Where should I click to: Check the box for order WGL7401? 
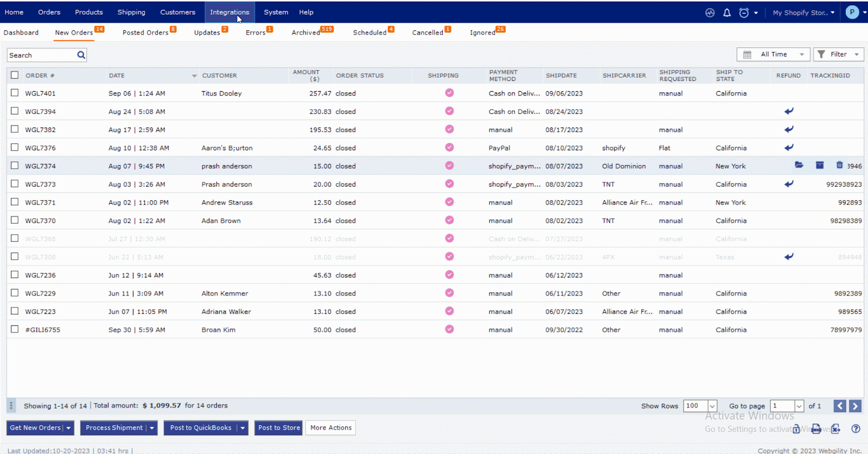[15, 93]
